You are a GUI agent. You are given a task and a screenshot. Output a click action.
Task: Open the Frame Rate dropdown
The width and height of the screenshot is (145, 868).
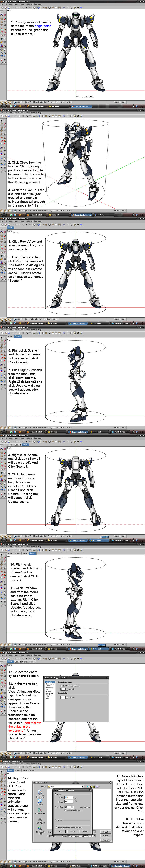coord(69,807)
